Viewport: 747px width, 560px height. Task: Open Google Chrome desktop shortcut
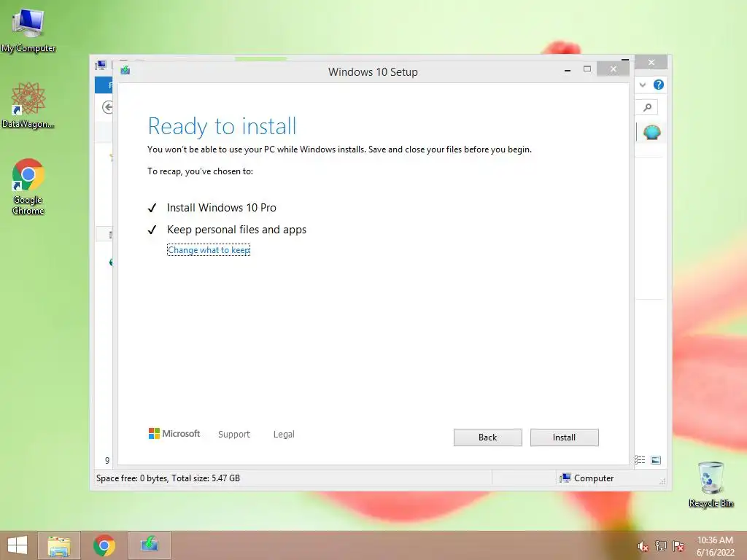coord(28,187)
